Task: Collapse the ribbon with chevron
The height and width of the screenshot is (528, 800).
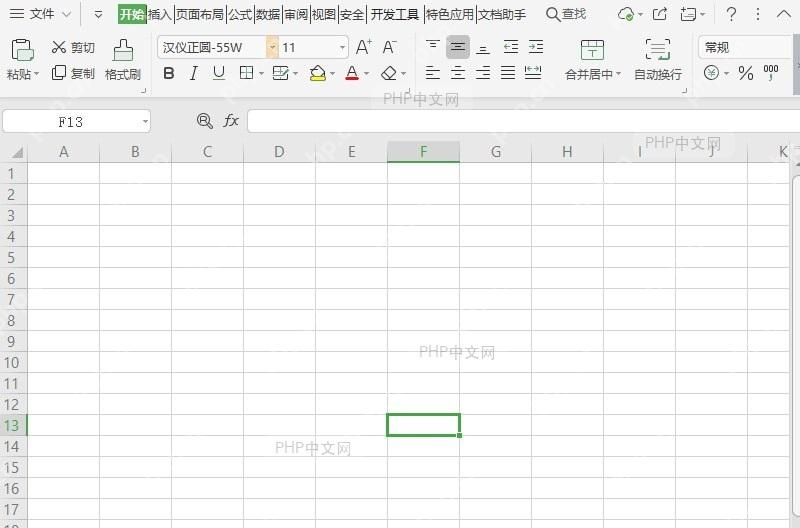Action: point(784,14)
